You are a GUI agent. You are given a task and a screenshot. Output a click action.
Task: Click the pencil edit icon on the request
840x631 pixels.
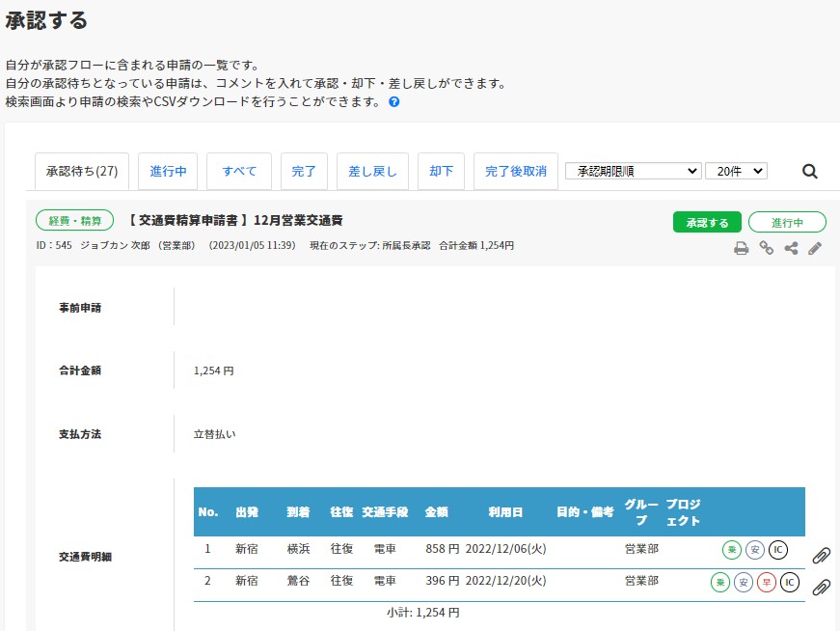click(815, 248)
